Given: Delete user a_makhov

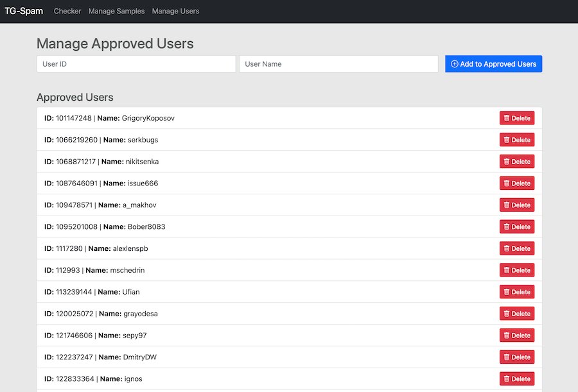Looking at the screenshot, I should pos(517,205).
